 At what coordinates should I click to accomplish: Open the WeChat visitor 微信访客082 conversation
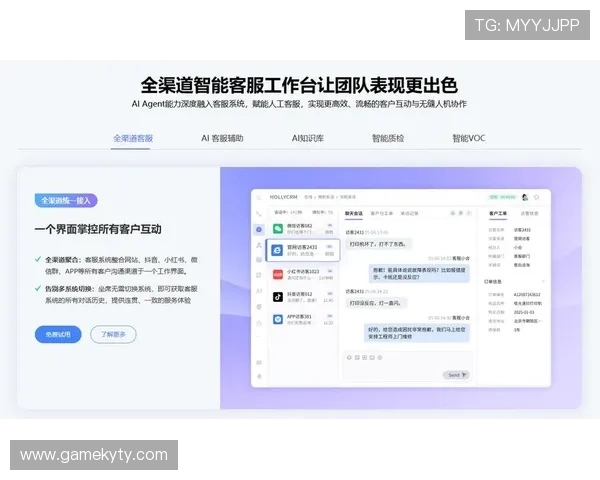click(x=303, y=229)
